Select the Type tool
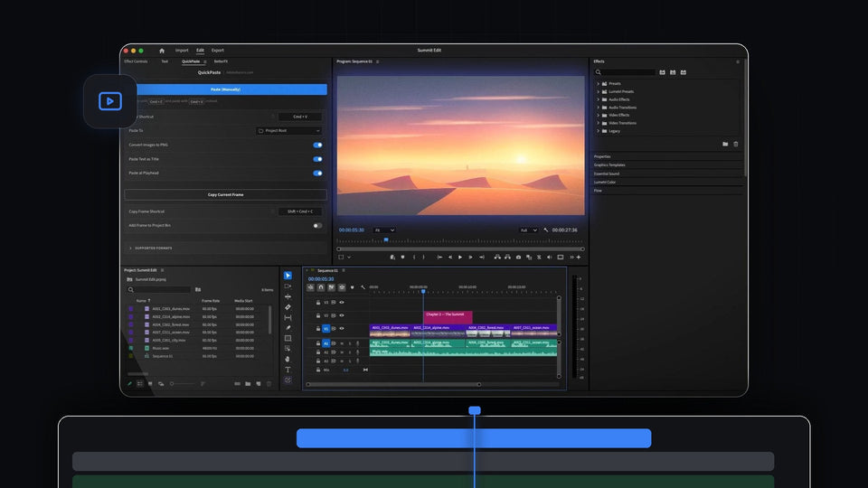This screenshot has height=488, width=868. (x=288, y=370)
